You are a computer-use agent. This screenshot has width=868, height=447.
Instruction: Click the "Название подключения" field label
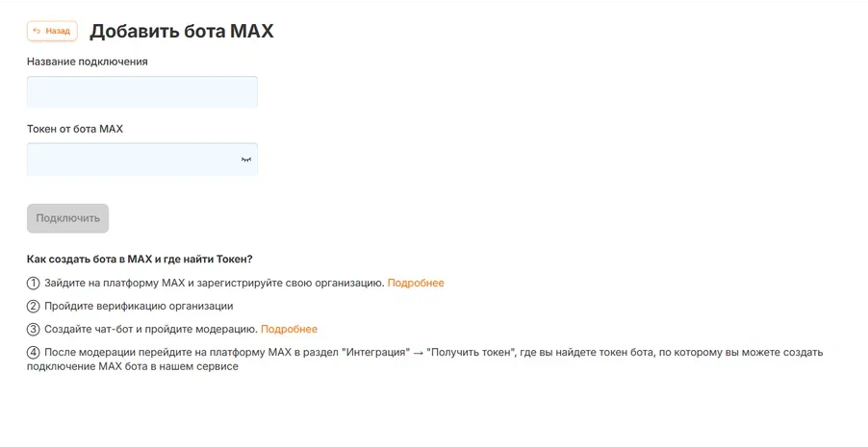click(x=87, y=62)
